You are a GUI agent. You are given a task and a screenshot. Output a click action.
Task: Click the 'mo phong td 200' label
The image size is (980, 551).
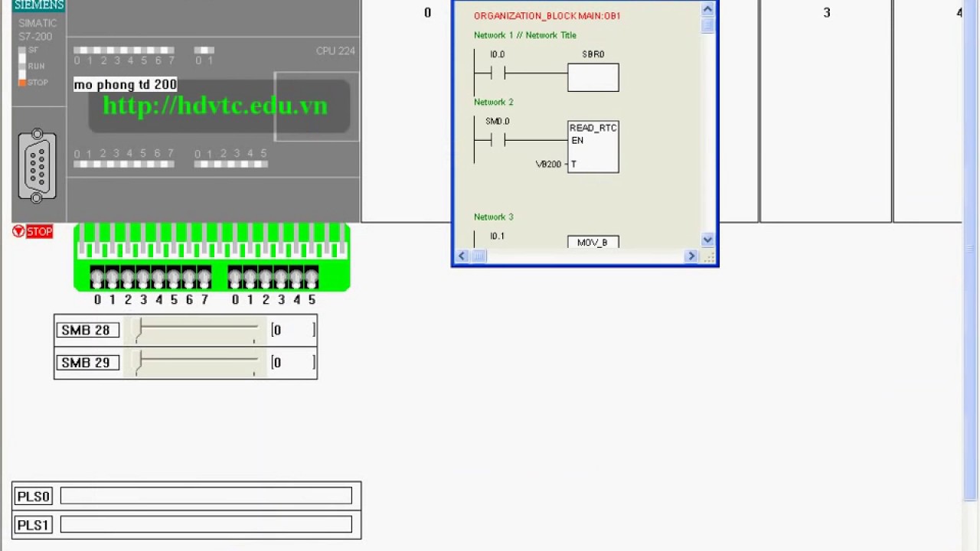coord(126,84)
